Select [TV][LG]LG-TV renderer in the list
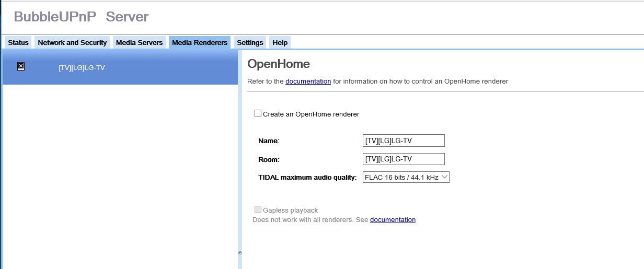This screenshot has height=269, width=644. click(120, 67)
